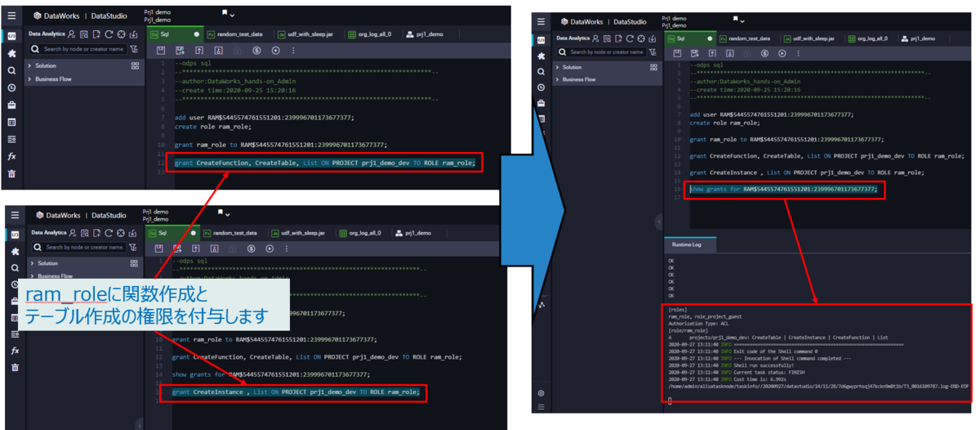Open clock history sidebar icon in top-left window

click(x=11, y=87)
